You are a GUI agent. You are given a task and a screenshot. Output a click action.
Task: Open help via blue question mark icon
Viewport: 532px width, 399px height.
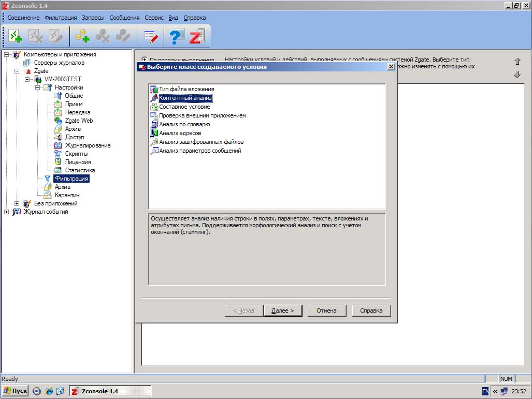[x=177, y=36]
